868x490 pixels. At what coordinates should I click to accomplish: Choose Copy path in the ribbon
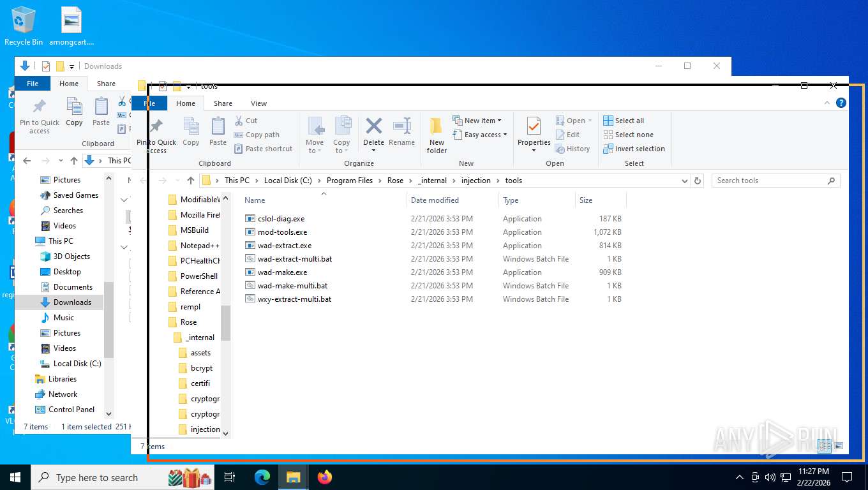pos(257,135)
